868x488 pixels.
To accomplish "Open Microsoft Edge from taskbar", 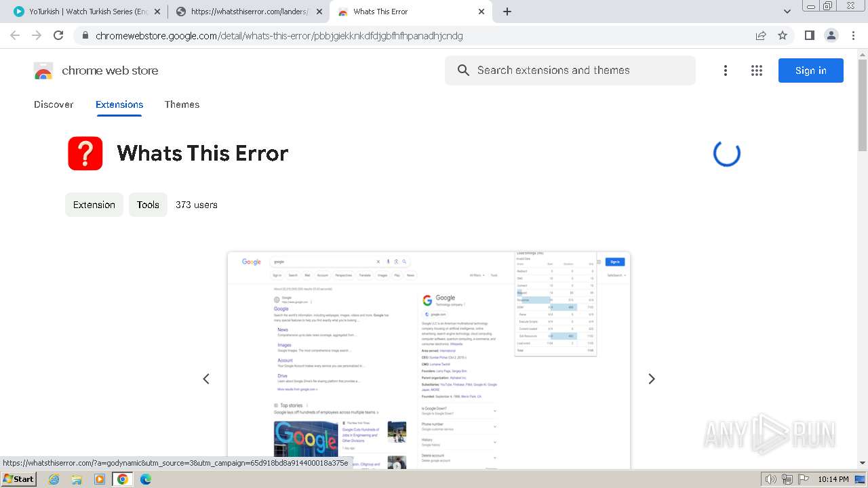I will click(146, 479).
